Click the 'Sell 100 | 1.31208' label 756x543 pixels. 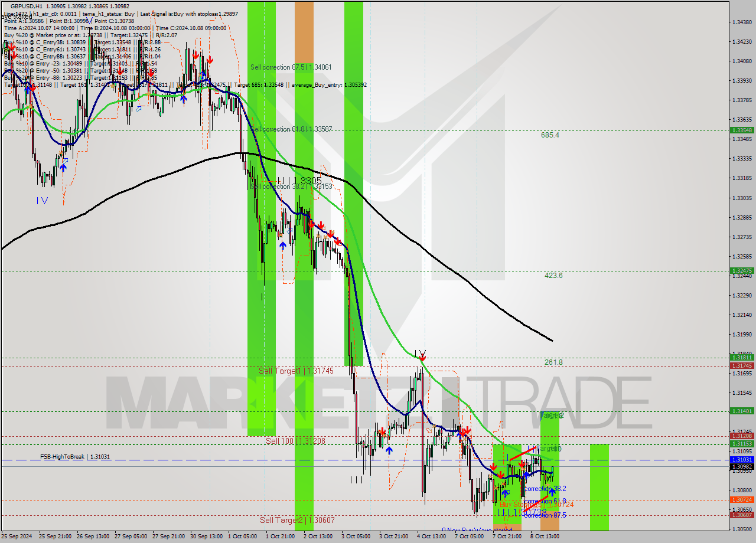pyautogui.click(x=295, y=441)
